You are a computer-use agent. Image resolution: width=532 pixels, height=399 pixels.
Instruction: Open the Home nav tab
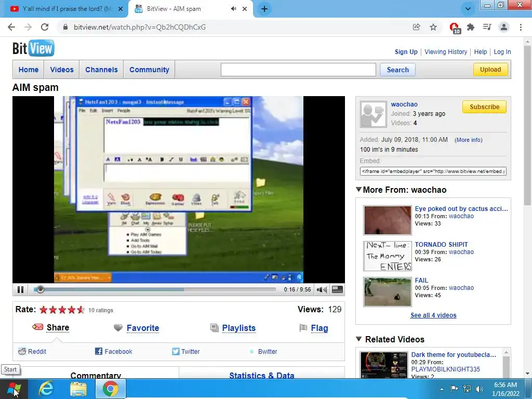coord(29,70)
